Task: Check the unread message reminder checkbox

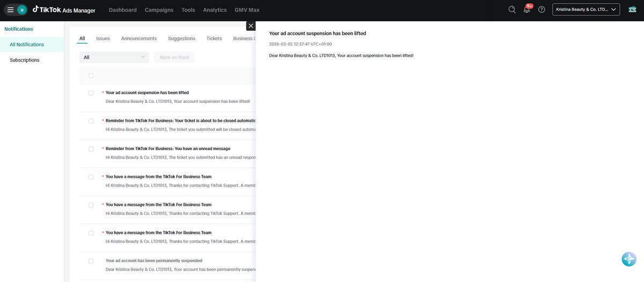Action: (91, 149)
